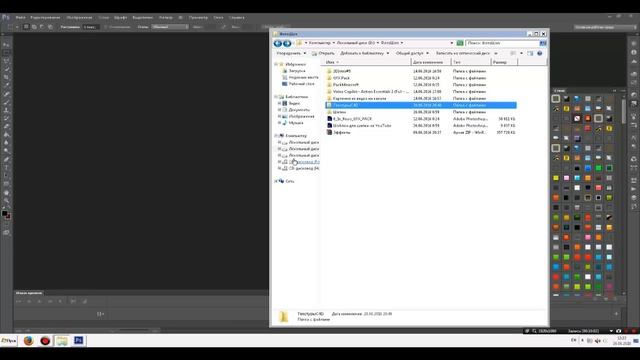Image resolution: width=640 pixels, height=360 pixels.
Task: Click the feather value field in options bar
Action: tap(90, 27)
